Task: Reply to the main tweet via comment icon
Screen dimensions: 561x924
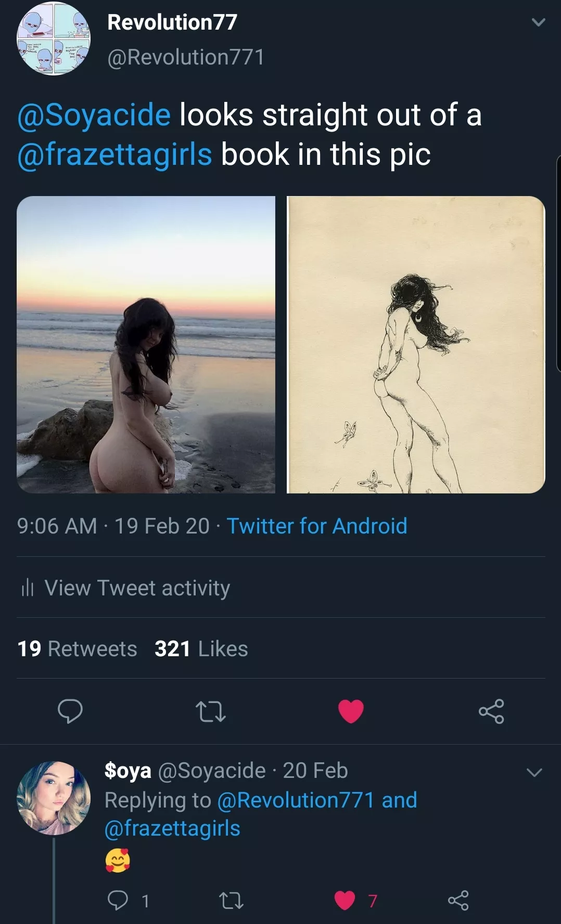Action: (70, 711)
